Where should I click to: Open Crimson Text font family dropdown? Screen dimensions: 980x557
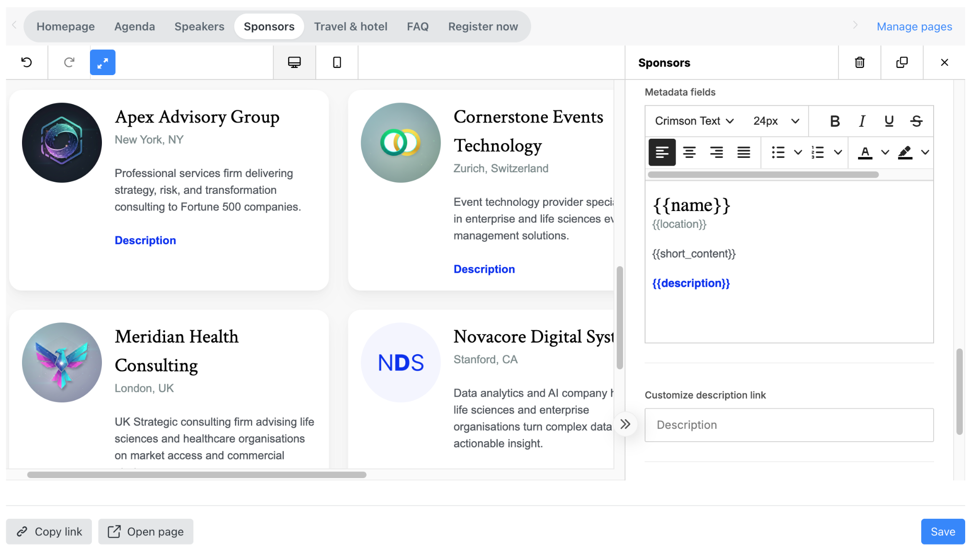694,121
